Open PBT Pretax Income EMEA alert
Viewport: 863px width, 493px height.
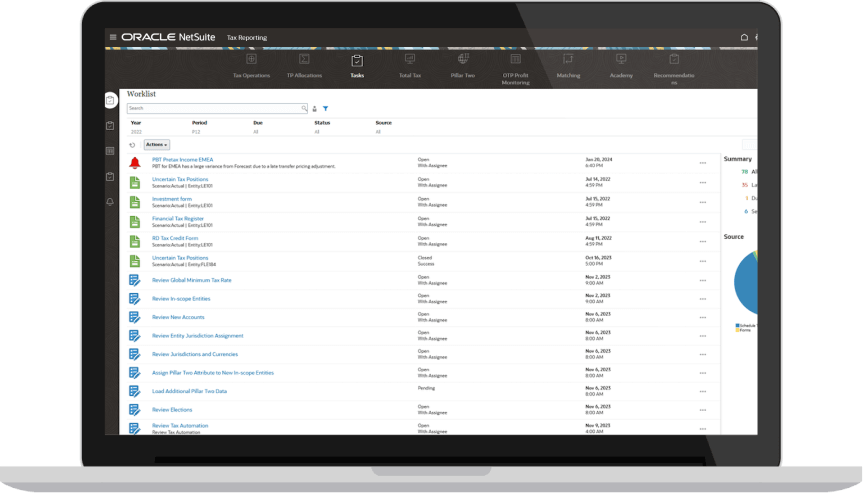point(183,160)
